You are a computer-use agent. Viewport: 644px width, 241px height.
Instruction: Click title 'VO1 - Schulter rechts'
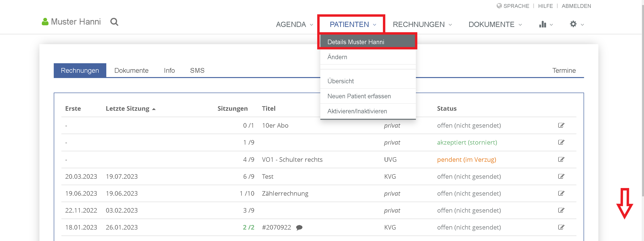coord(292,160)
